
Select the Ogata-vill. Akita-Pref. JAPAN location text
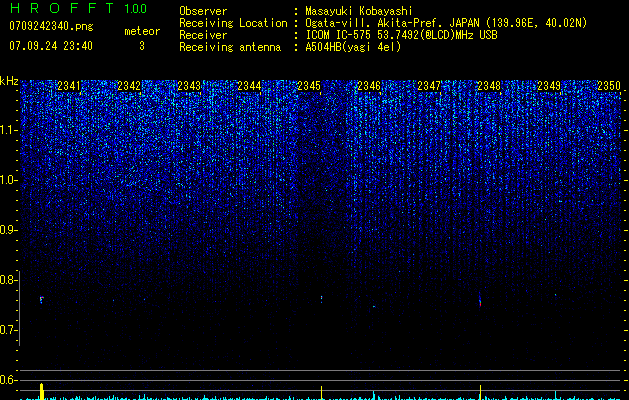446,23
